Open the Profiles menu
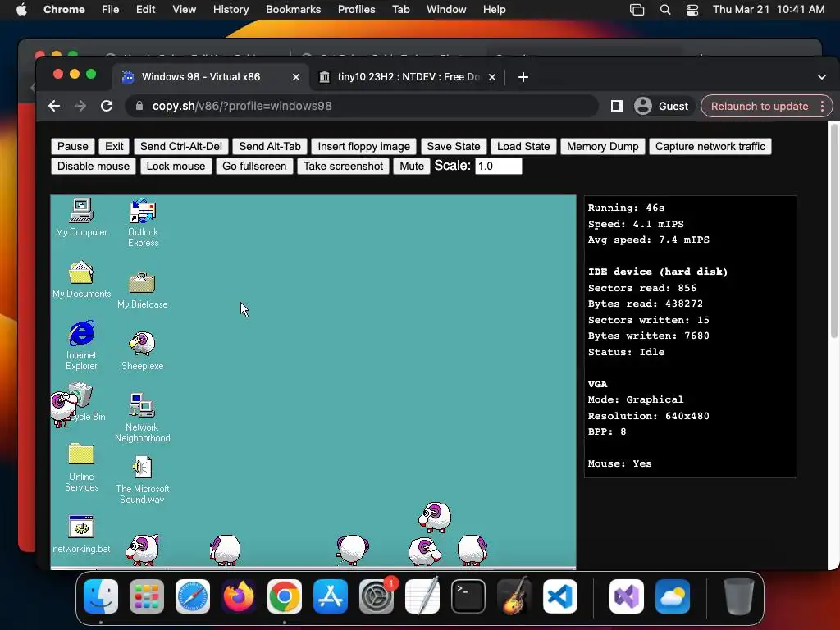 click(356, 10)
